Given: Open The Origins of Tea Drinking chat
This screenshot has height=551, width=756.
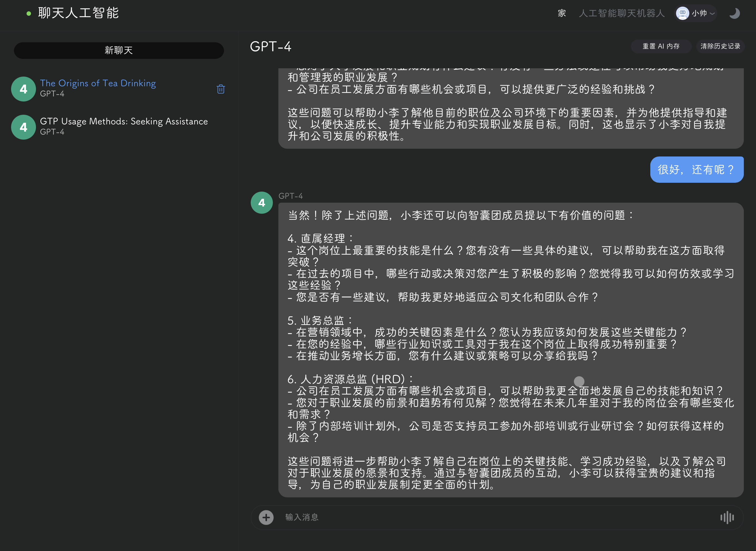Looking at the screenshot, I should pyautogui.click(x=98, y=83).
